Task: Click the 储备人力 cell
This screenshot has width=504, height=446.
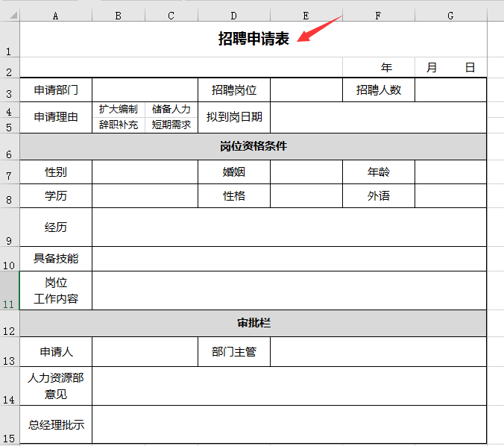Action: coord(171,110)
